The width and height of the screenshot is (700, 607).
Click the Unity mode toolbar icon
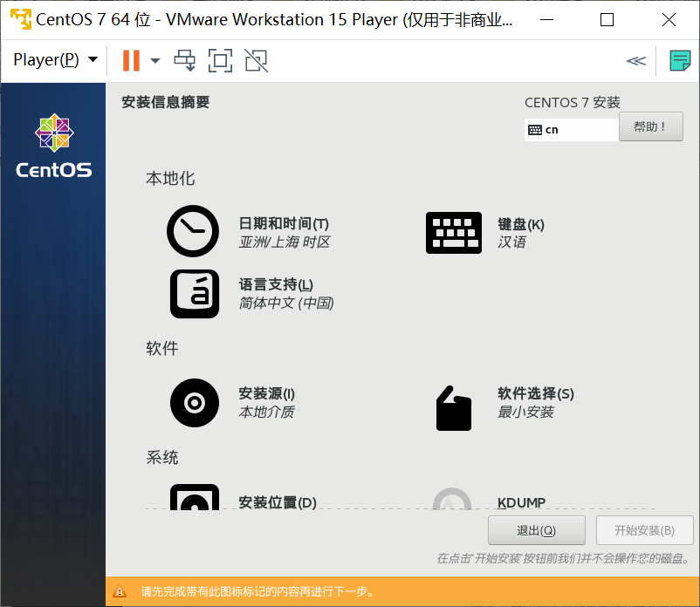click(x=257, y=60)
